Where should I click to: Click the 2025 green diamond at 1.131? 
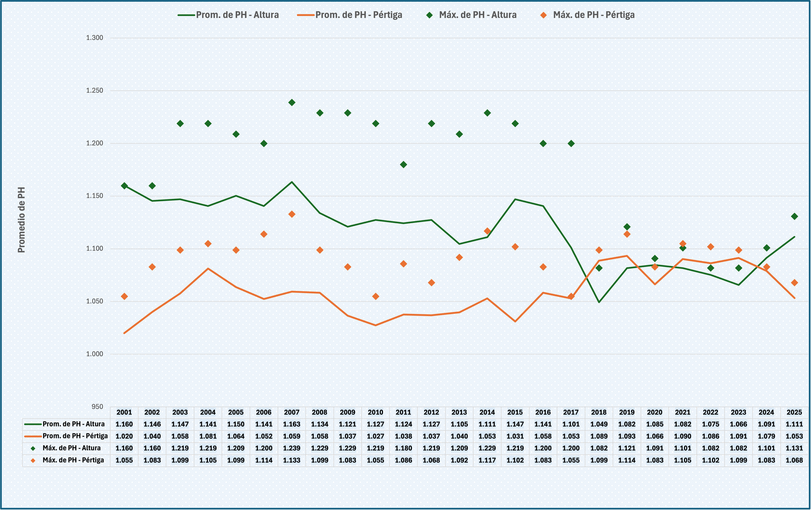click(794, 216)
